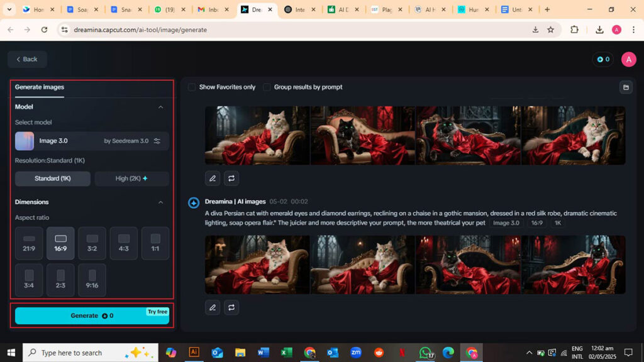Navigate back with browser back arrow
The image size is (644, 362).
coord(11,30)
